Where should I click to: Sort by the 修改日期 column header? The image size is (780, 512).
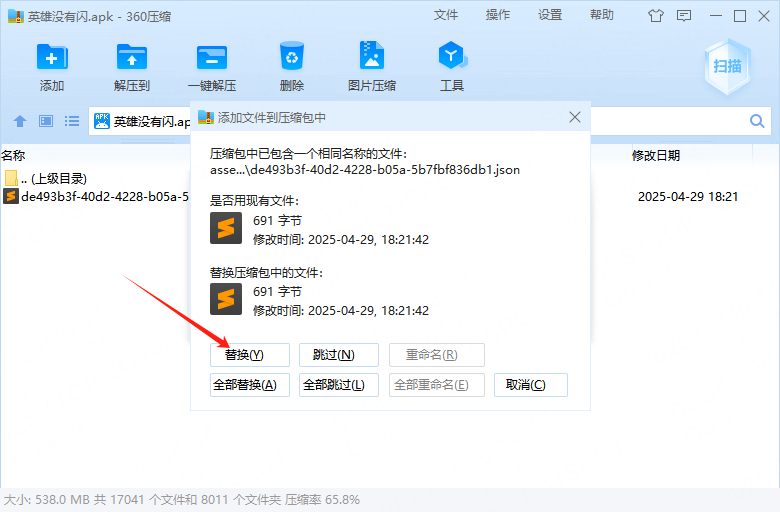656,156
